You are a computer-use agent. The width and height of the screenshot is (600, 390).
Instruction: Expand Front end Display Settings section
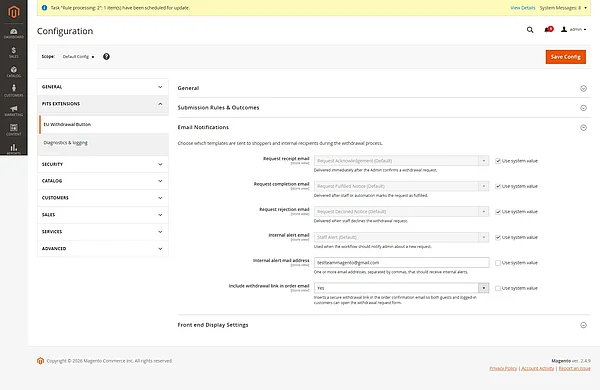click(x=384, y=325)
